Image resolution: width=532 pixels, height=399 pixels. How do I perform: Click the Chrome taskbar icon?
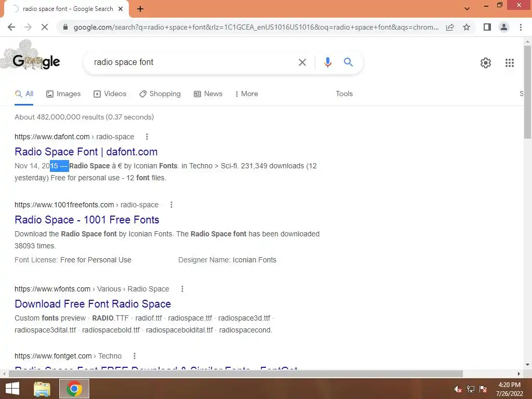74,389
